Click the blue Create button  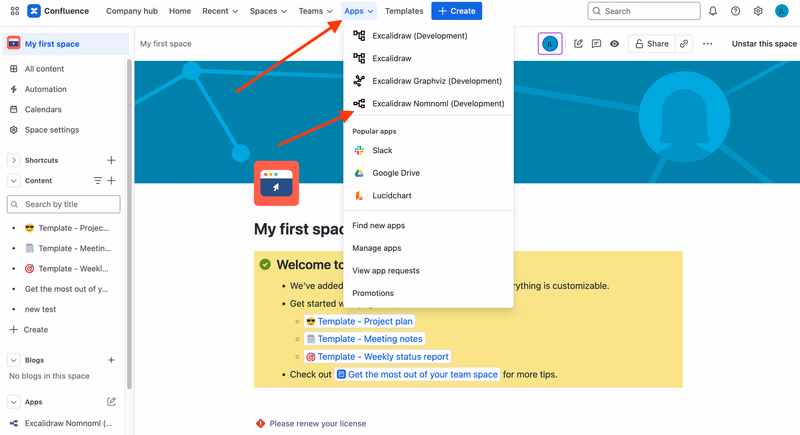click(x=456, y=11)
